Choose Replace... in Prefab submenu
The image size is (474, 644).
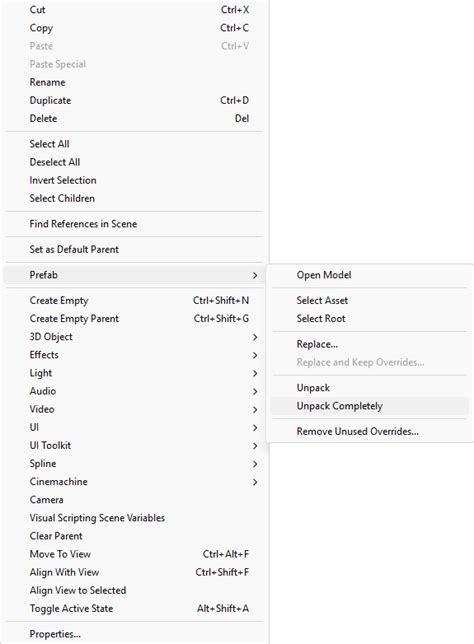click(370, 344)
